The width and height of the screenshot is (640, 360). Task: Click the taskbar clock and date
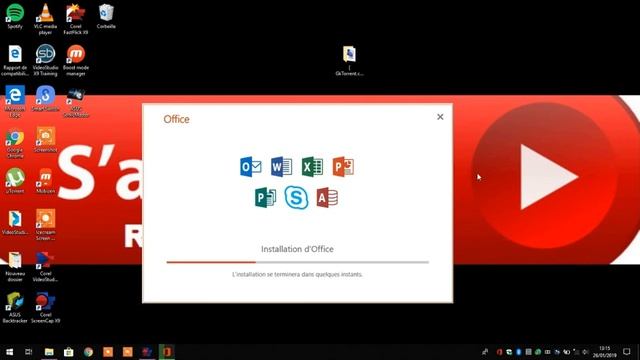pos(604,352)
